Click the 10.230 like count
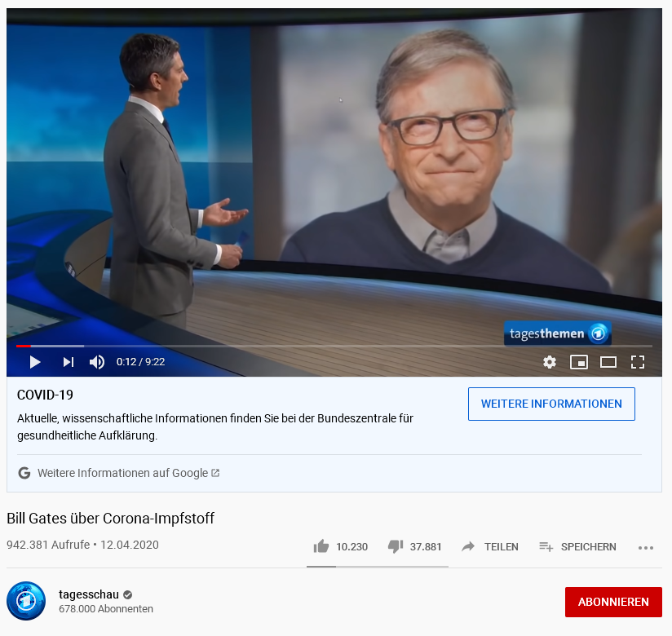 351,547
